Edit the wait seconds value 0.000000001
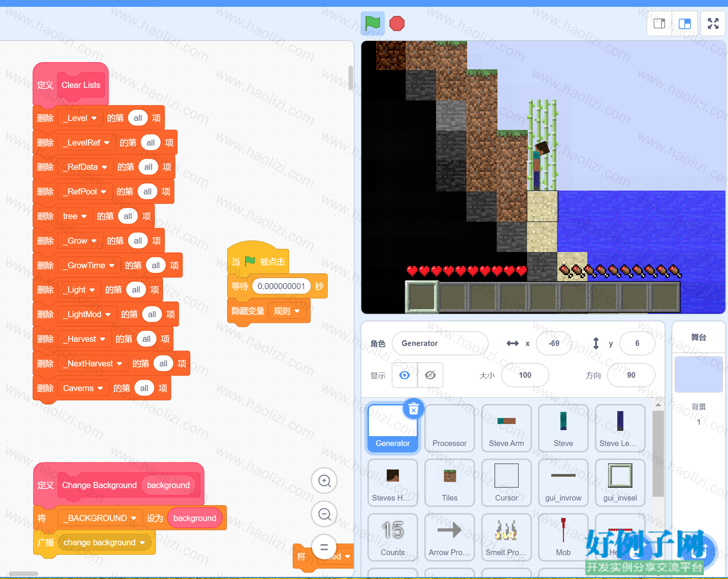This screenshot has height=579, width=728. pos(281,286)
